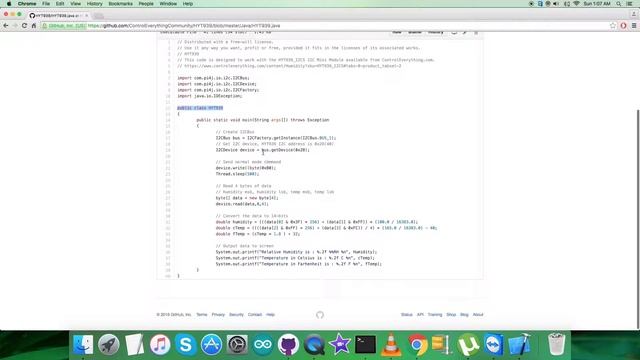Open Status footer link
Screen dimensions: 640x360
click(407, 315)
